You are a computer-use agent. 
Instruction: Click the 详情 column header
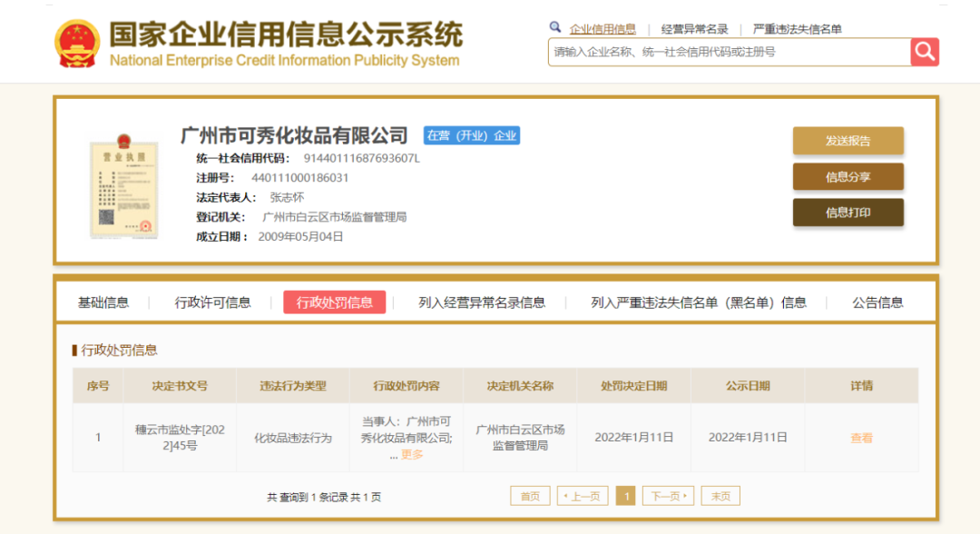click(861, 386)
